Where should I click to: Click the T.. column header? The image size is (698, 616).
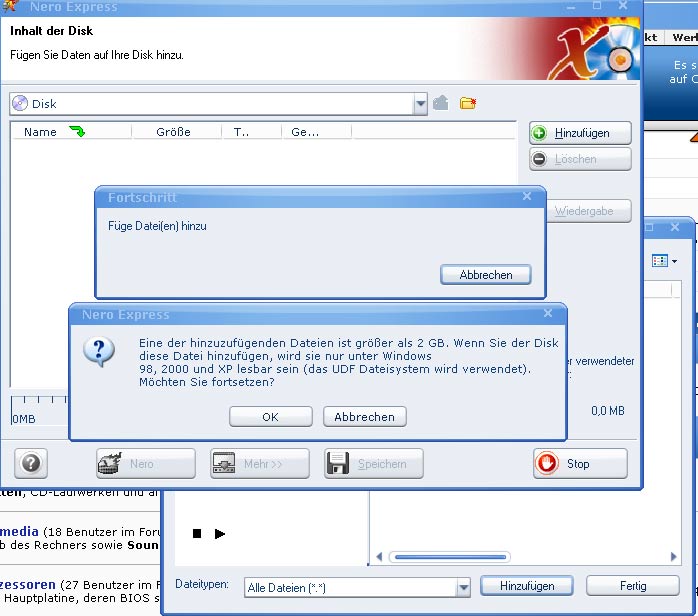(252, 132)
